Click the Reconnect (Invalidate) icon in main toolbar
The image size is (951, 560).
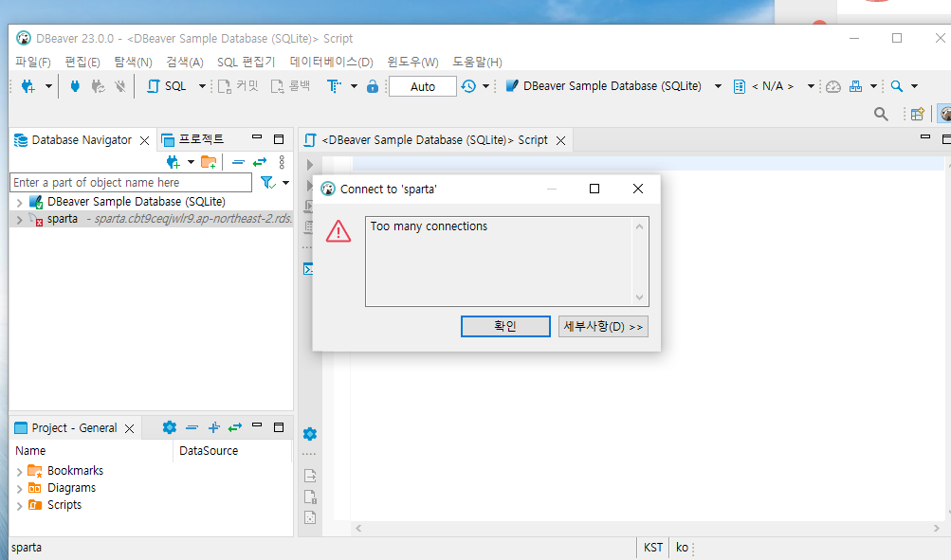click(98, 86)
